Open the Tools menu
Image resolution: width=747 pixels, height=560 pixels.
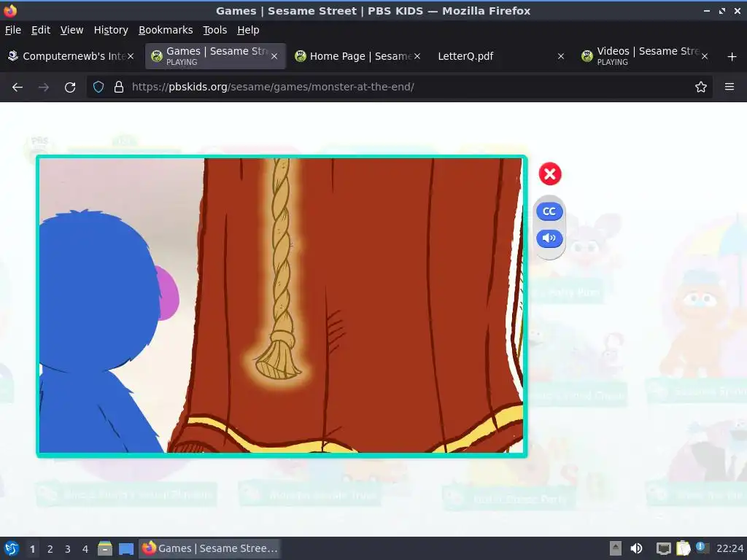click(x=214, y=30)
